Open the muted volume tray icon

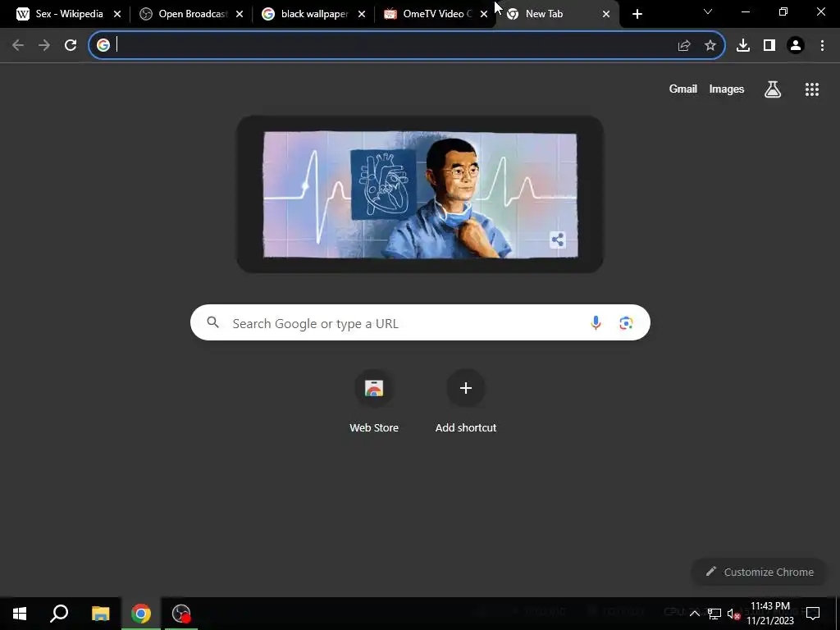733,614
